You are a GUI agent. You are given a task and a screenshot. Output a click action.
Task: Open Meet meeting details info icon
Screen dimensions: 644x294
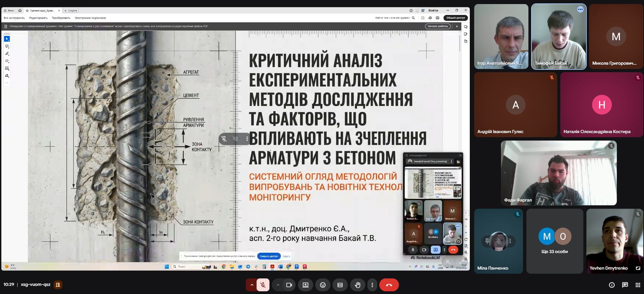612,285
